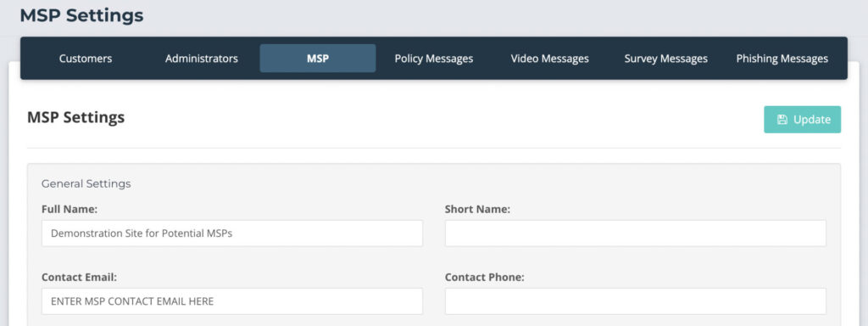This screenshot has height=326, width=868.
Task: Click the save icon on Update button
Action: [x=782, y=120]
